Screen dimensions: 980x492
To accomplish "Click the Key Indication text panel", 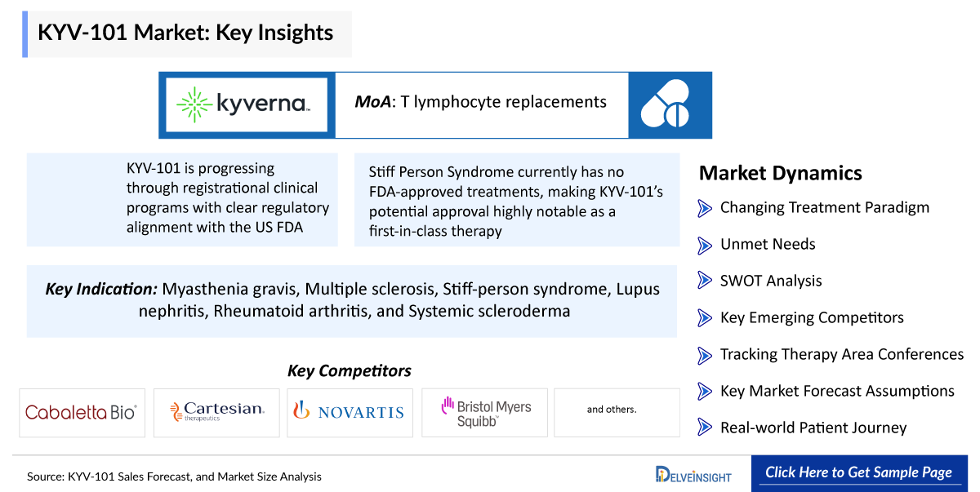I will (x=352, y=301).
